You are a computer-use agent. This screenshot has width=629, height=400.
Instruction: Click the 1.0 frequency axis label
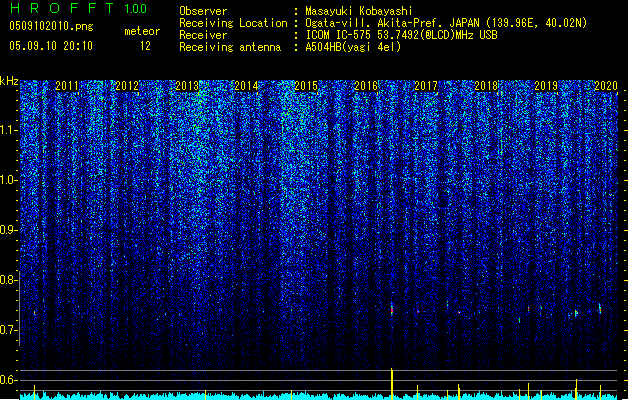9,180
